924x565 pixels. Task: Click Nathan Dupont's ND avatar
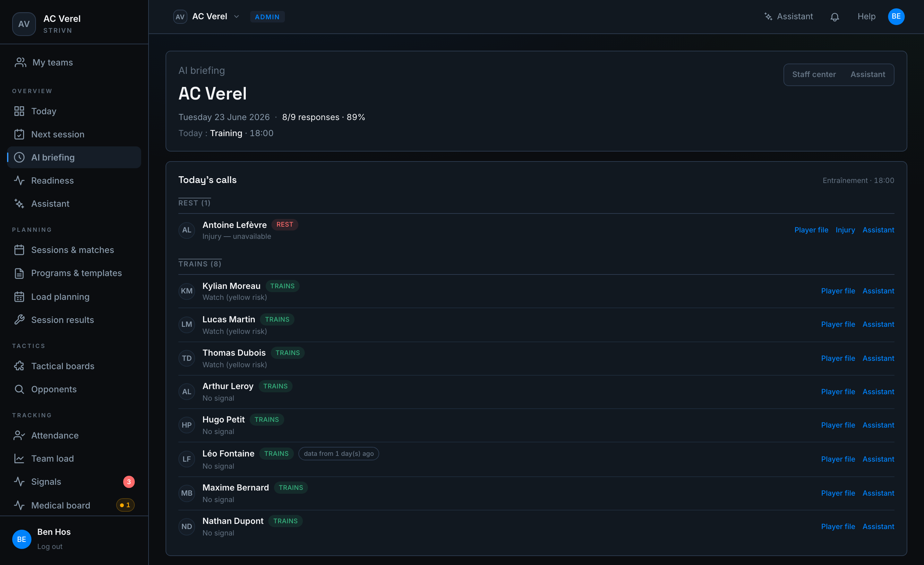[x=186, y=526]
